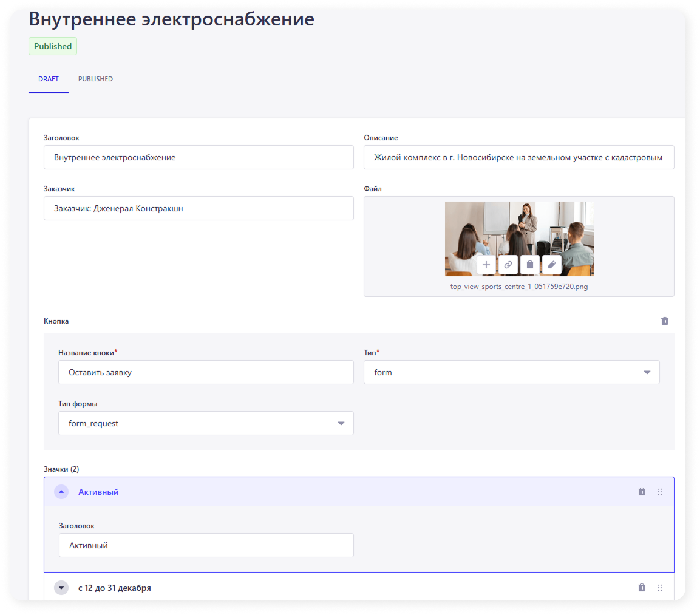Switch to the PUBLISHED tab
The width and height of the screenshot is (700, 615).
95,79
